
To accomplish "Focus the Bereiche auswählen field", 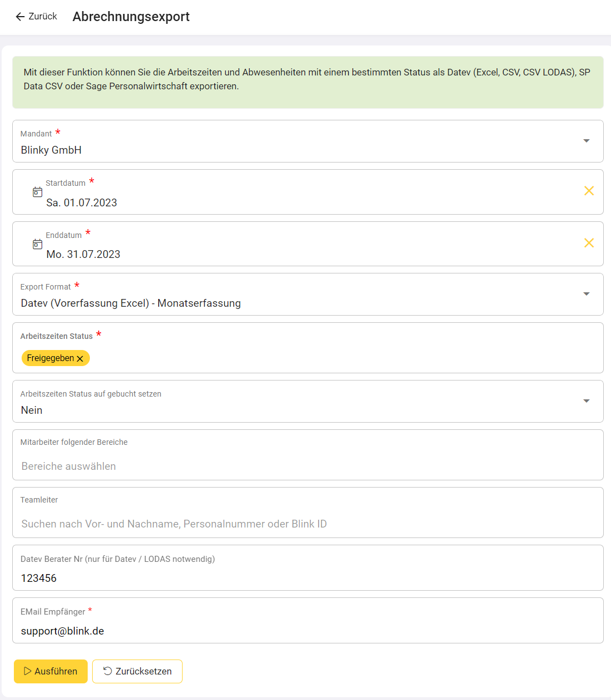I will point(307,466).
